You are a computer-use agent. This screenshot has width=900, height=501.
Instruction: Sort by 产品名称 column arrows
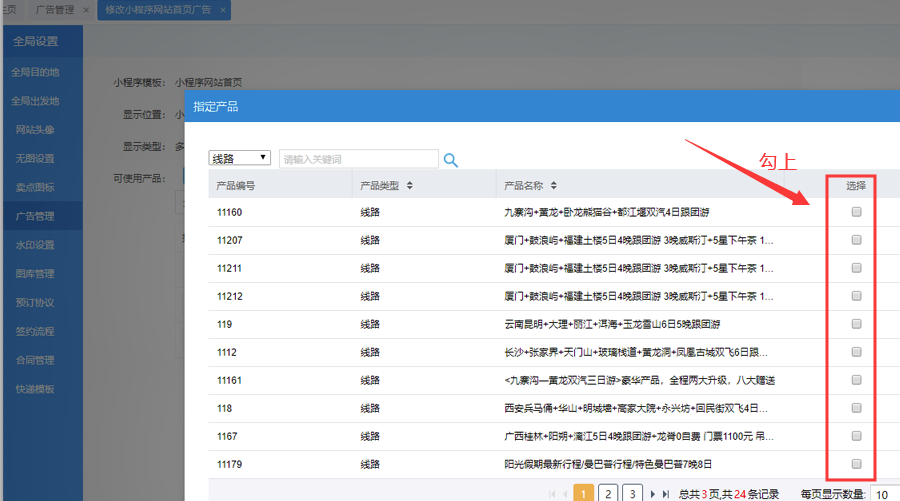pos(554,186)
